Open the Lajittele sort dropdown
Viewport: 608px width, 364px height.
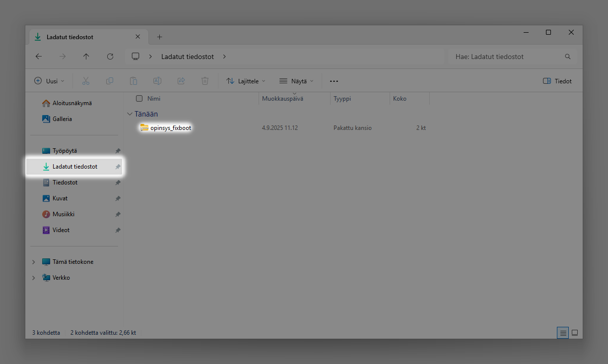coord(246,81)
